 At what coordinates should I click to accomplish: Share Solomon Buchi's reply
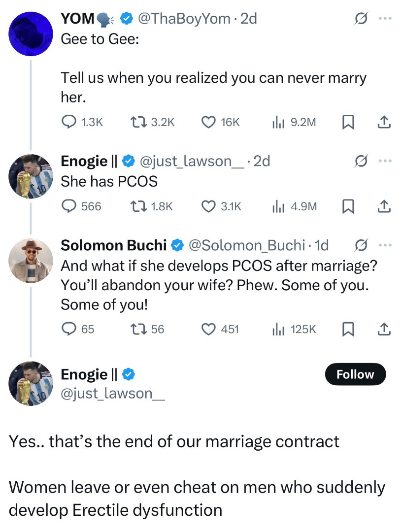coord(384,329)
